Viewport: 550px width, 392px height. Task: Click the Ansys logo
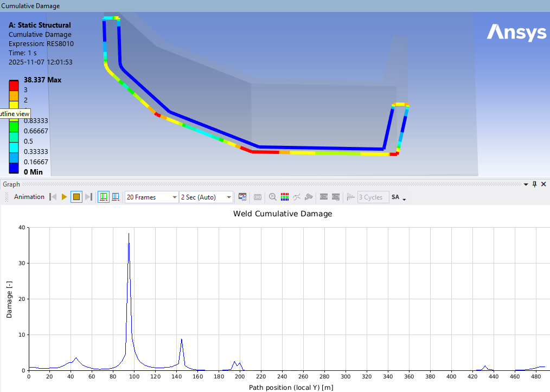516,33
